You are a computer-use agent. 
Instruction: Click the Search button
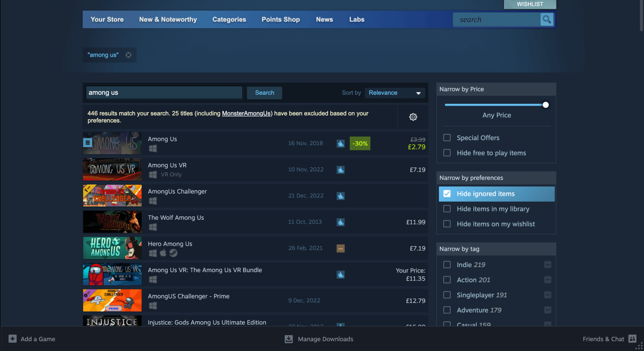pyautogui.click(x=265, y=93)
